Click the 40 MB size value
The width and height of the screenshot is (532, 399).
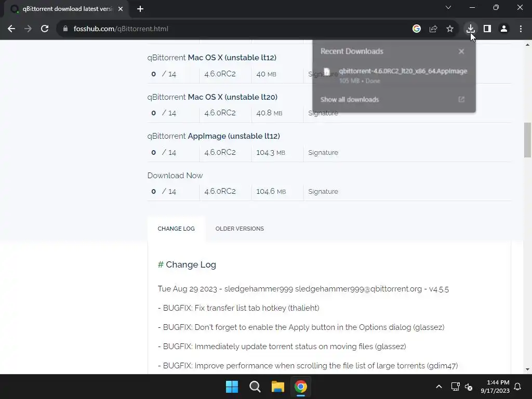(x=266, y=74)
